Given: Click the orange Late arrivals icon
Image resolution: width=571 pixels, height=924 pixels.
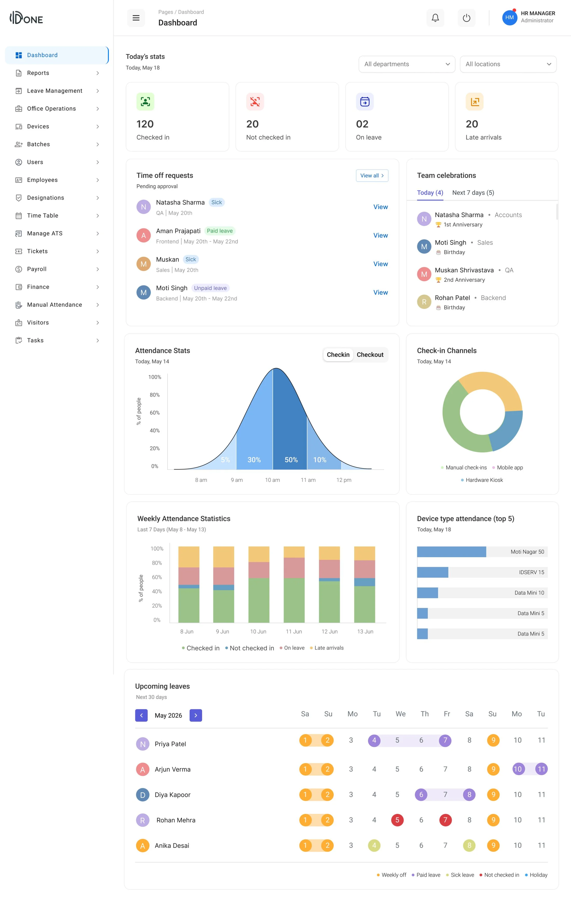Looking at the screenshot, I should [x=475, y=101].
